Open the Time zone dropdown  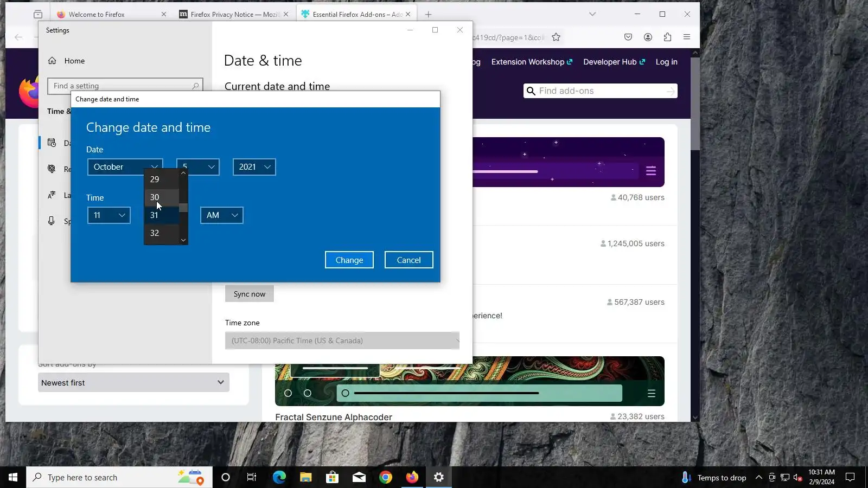pos(342,341)
